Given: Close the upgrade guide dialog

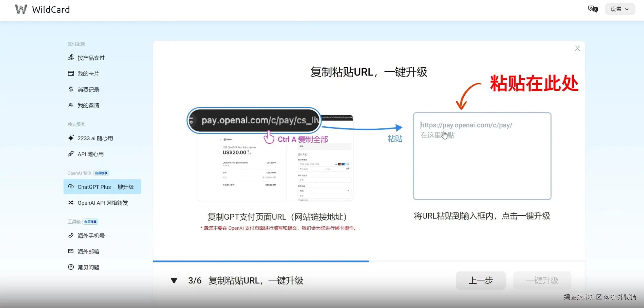Looking at the screenshot, I should tap(577, 48).
